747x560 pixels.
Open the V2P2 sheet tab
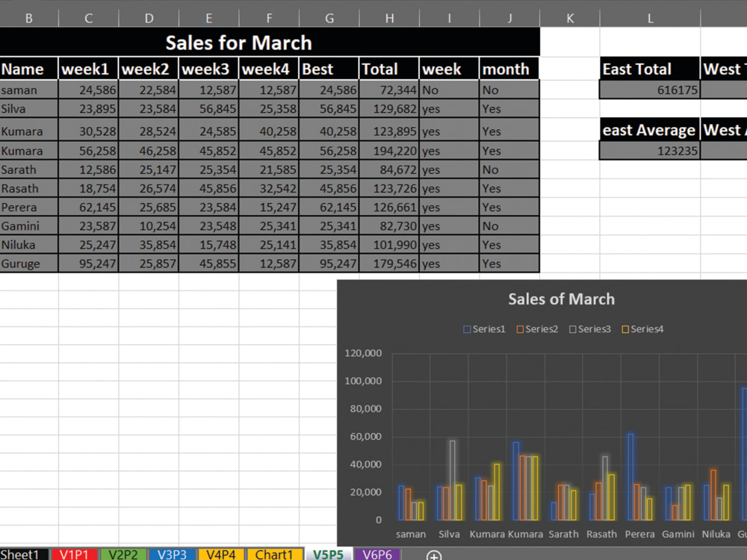[x=123, y=554]
